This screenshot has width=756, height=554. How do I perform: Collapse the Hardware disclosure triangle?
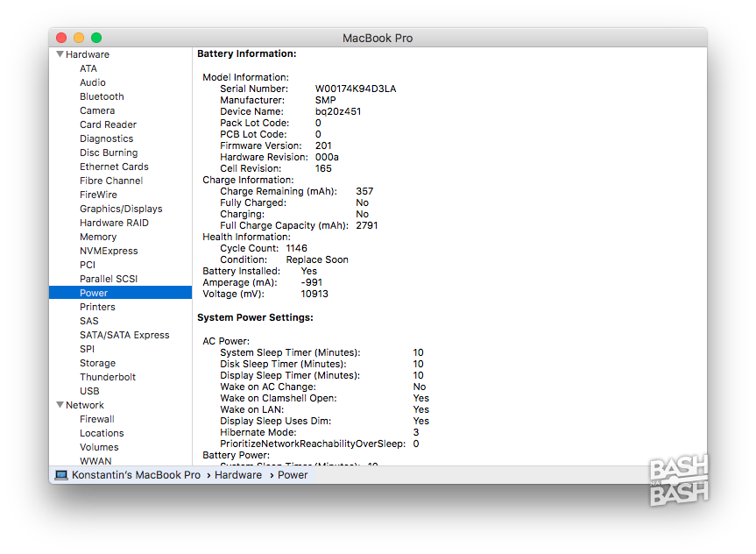click(60, 54)
